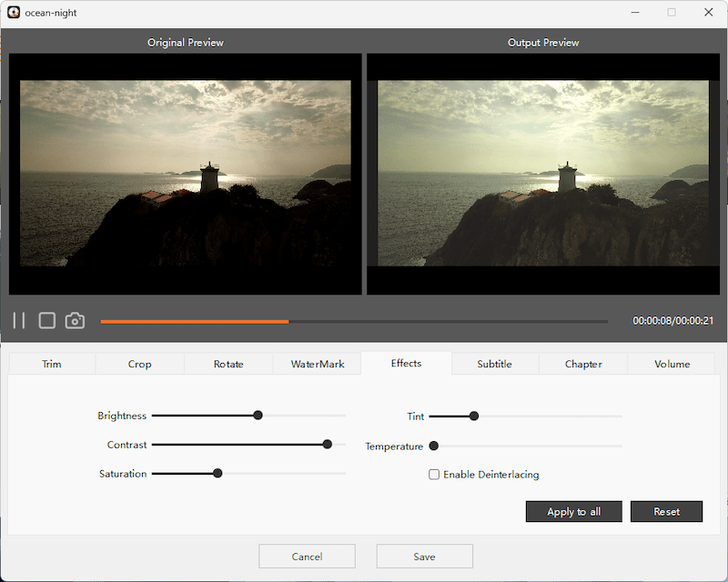Reset the effects settings
This screenshot has height=582, width=728.
[666, 511]
